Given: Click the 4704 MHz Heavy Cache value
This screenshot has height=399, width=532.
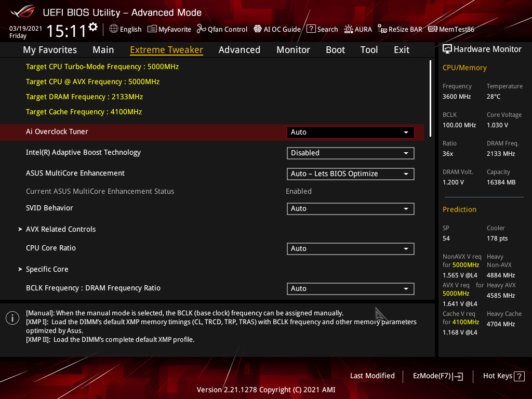Looking at the screenshot, I should [x=500, y=324].
